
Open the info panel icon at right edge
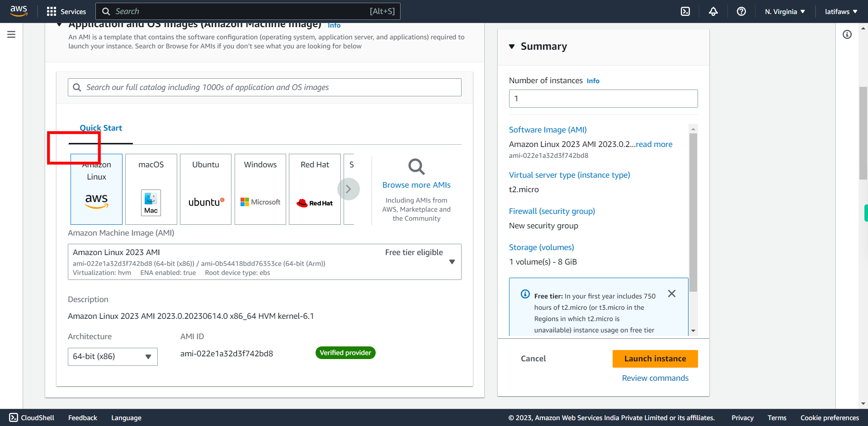pyautogui.click(x=847, y=34)
